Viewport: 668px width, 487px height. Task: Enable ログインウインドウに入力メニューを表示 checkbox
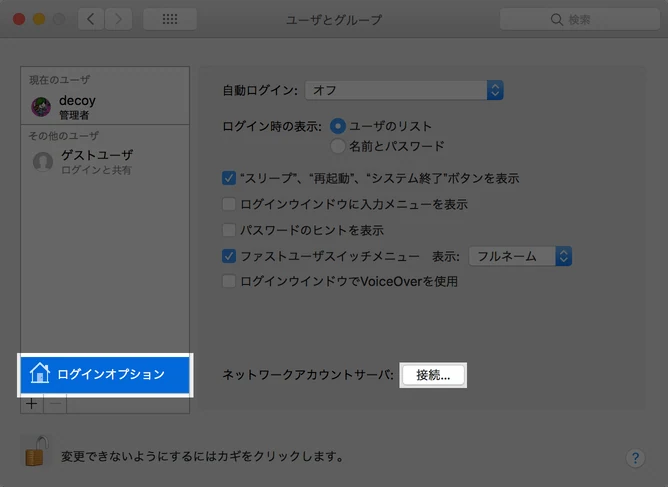click(229, 204)
